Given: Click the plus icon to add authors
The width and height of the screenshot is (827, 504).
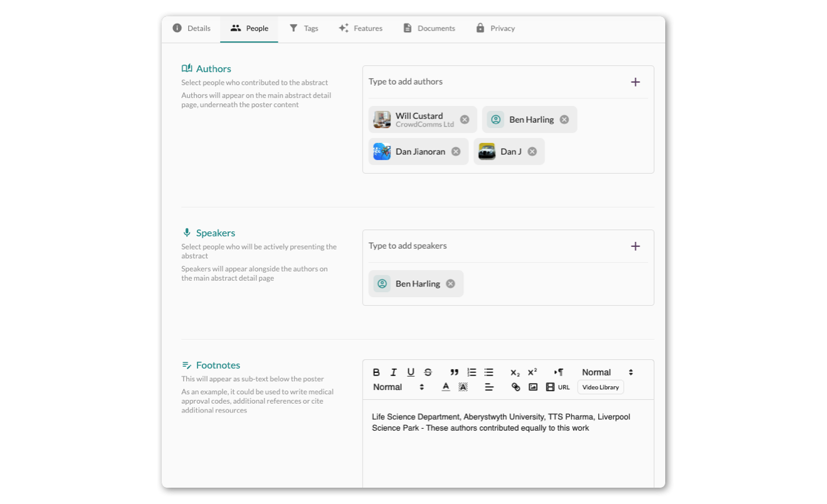Looking at the screenshot, I should click(x=635, y=82).
